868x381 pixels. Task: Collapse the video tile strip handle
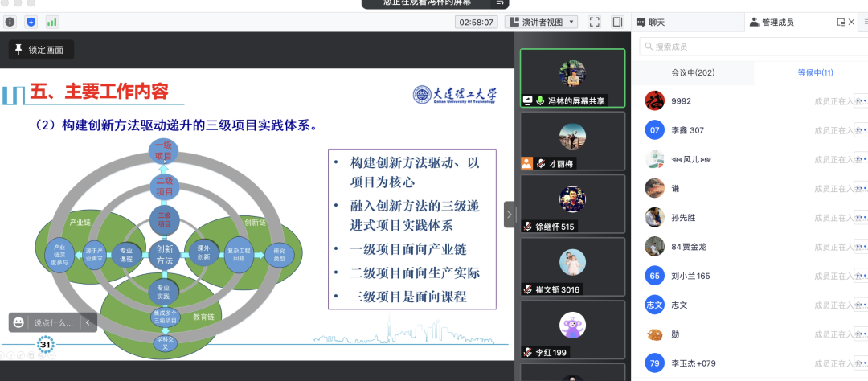click(x=510, y=215)
